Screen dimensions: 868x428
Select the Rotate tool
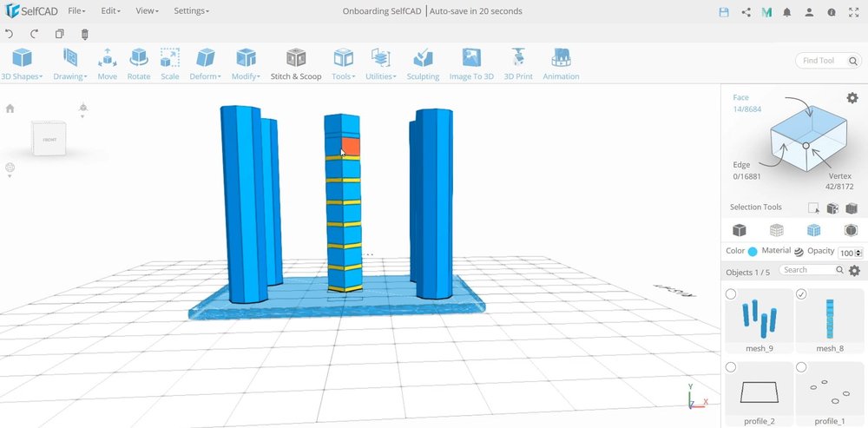tap(138, 64)
